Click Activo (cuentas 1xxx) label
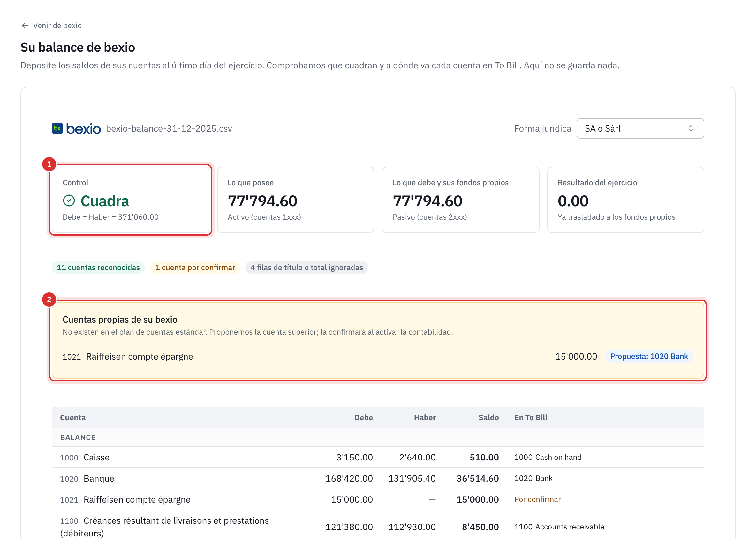The width and height of the screenshot is (756, 539). click(264, 217)
